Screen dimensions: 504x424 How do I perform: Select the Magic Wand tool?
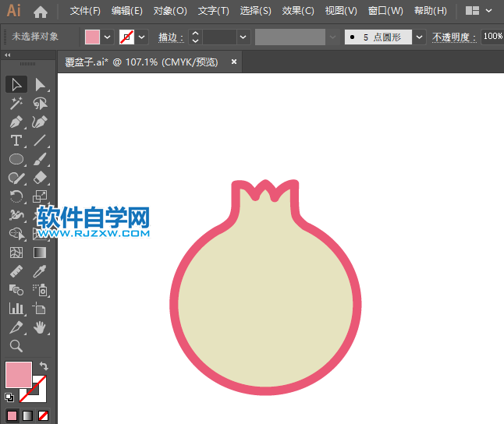16,104
